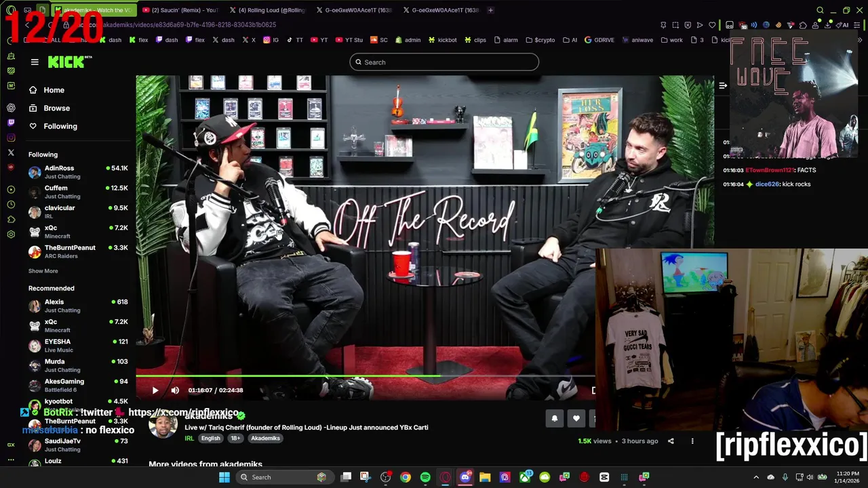
Task: Select the akademiks Kick tab
Action: (94, 10)
